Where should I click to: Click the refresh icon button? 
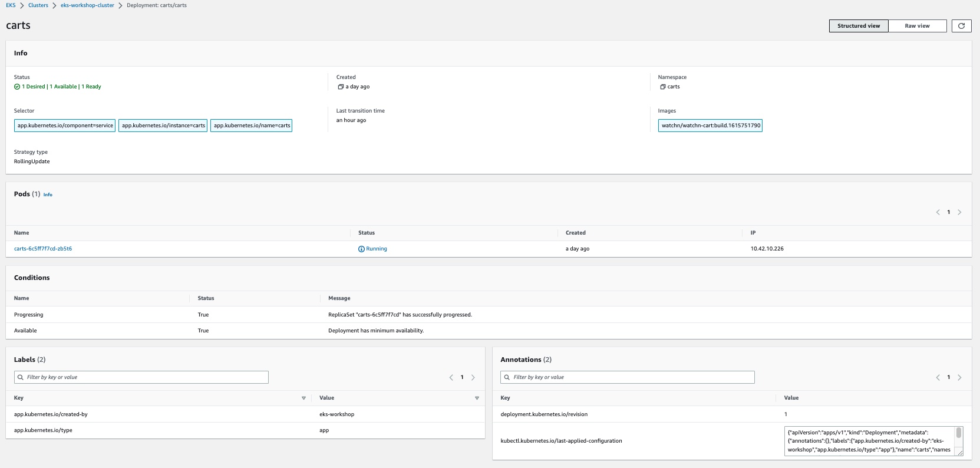pos(961,26)
